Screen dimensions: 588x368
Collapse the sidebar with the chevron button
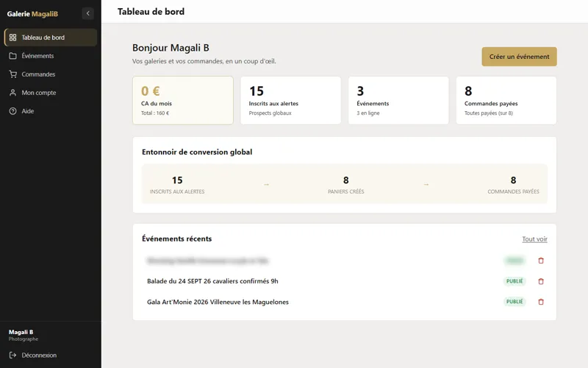click(87, 13)
